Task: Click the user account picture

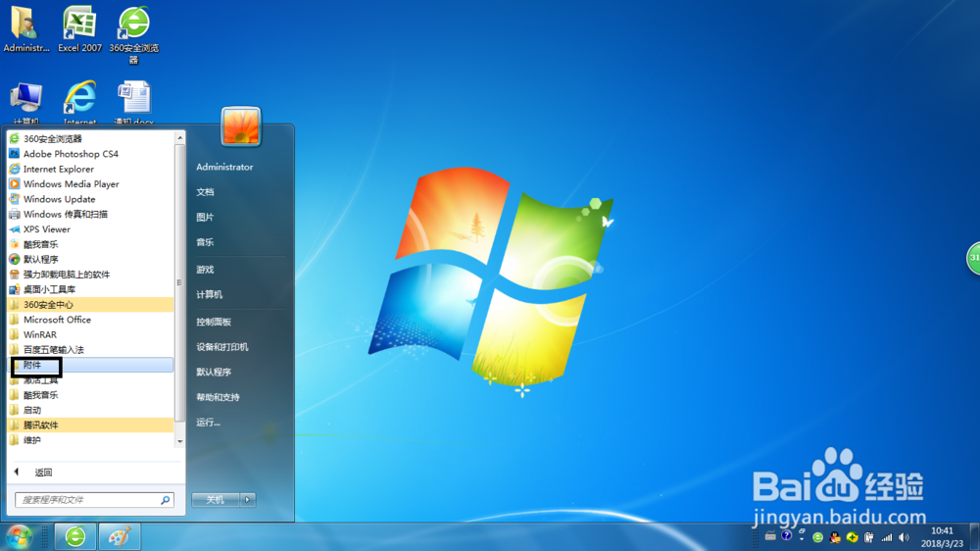Action: 241,126
